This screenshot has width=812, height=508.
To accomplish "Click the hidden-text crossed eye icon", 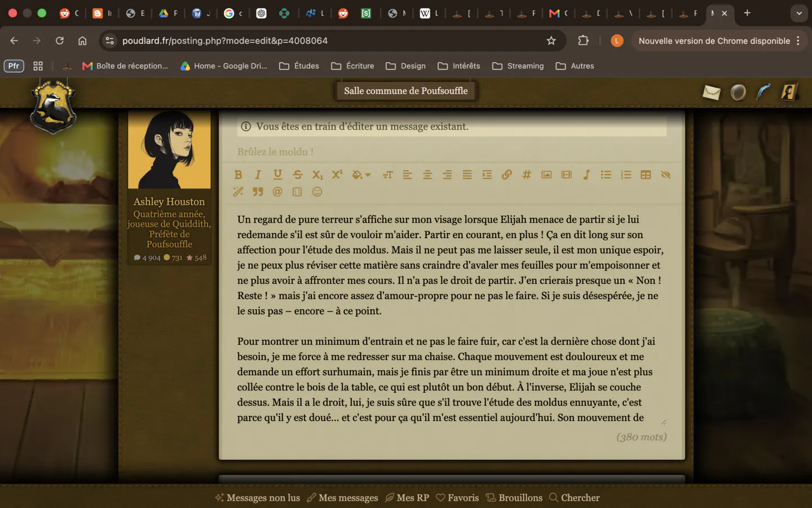I will click(x=665, y=175).
